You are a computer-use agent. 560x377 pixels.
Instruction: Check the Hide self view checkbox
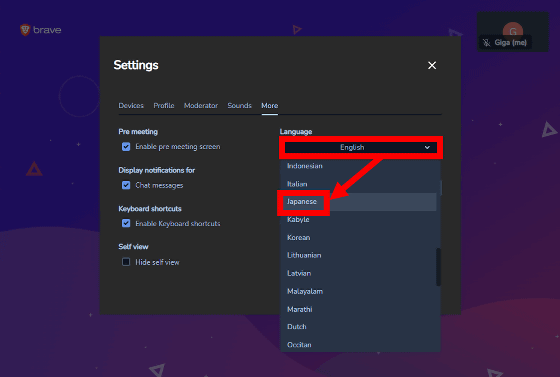pyautogui.click(x=126, y=262)
